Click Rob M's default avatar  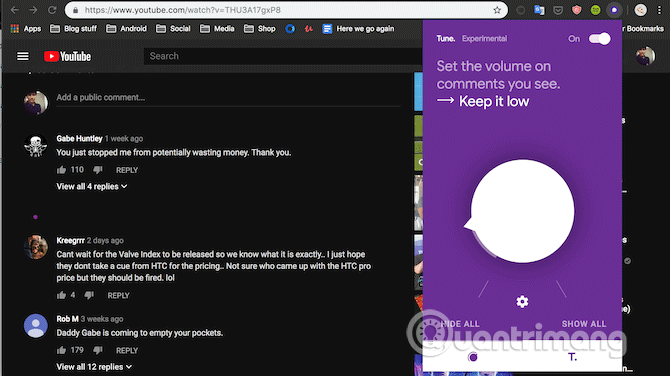pyautogui.click(x=35, y=326)
